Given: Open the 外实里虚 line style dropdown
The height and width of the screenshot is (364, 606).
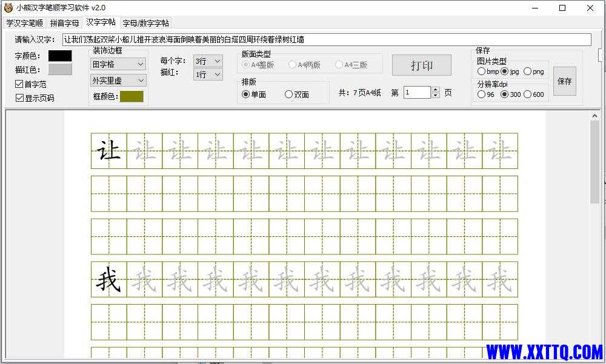Looking at the screenshot, I should [118, 81].
